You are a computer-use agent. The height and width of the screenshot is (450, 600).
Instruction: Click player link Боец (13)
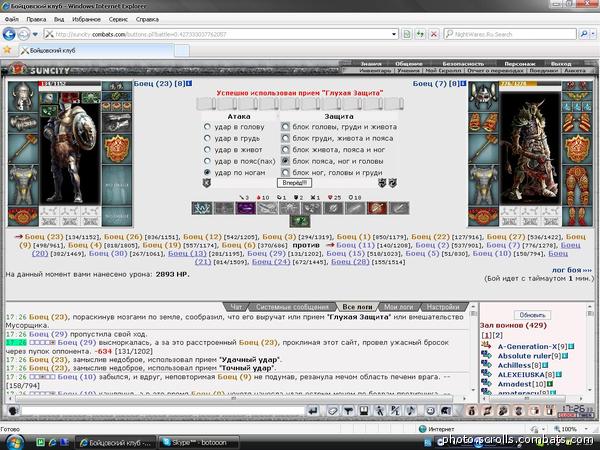pyautogui.click(x=187, y=253)
